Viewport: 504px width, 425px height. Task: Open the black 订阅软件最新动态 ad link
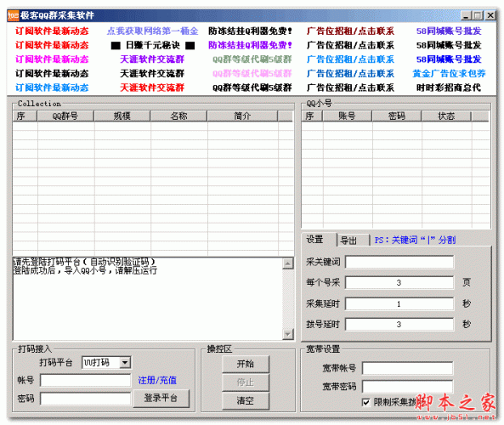tap(52, 74)
